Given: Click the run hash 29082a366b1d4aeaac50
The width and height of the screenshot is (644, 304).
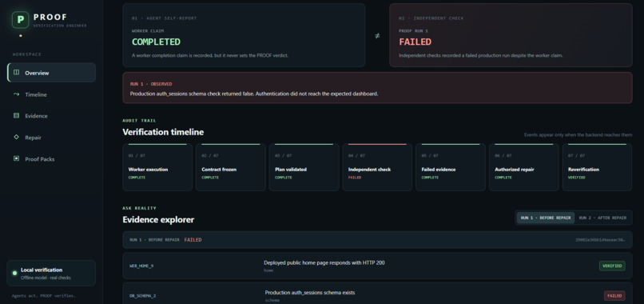Looking at the screenshot, I should tap(601, 240).
